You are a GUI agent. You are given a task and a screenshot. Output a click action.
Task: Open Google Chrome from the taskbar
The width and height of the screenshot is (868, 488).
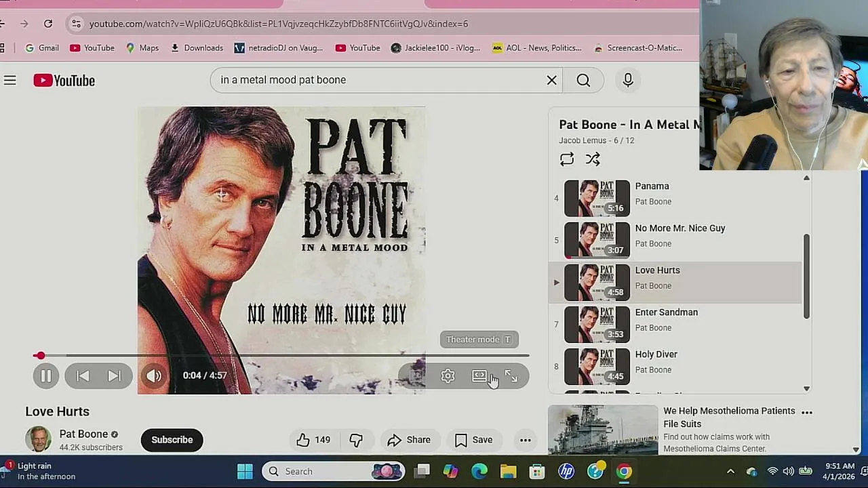point(624,471)
